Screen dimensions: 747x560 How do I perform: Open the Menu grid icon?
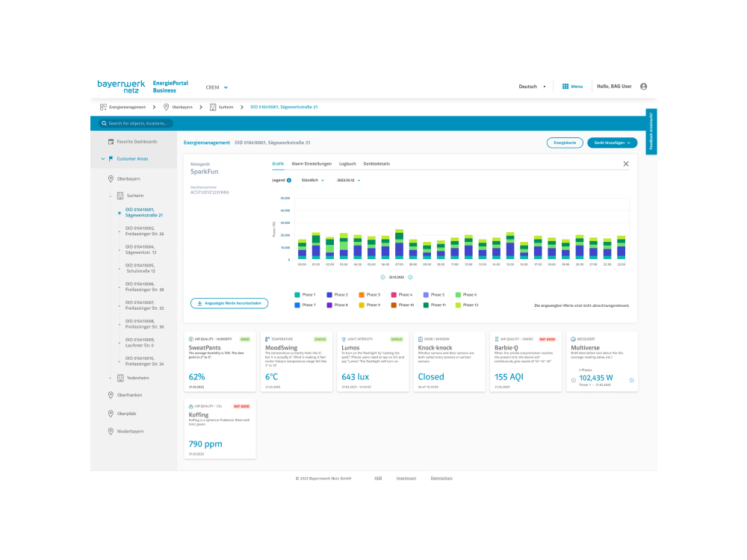(565, 87)
